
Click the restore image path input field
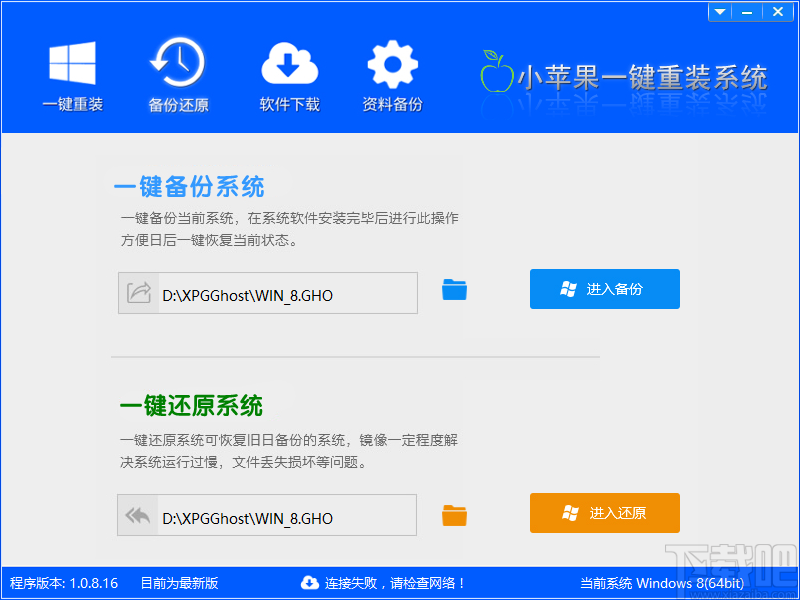[280, 515]
